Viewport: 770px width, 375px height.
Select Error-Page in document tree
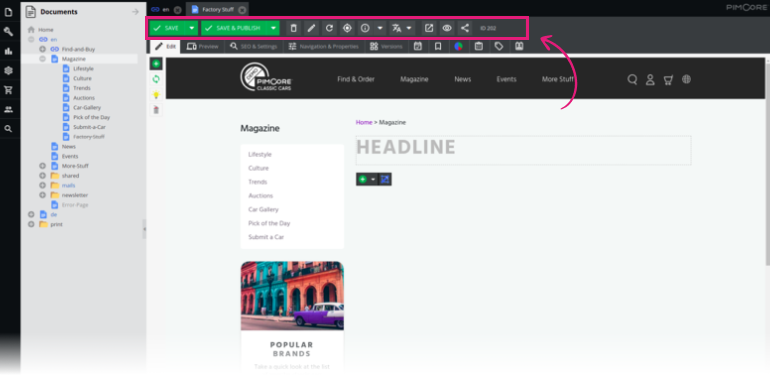point(75,205)
